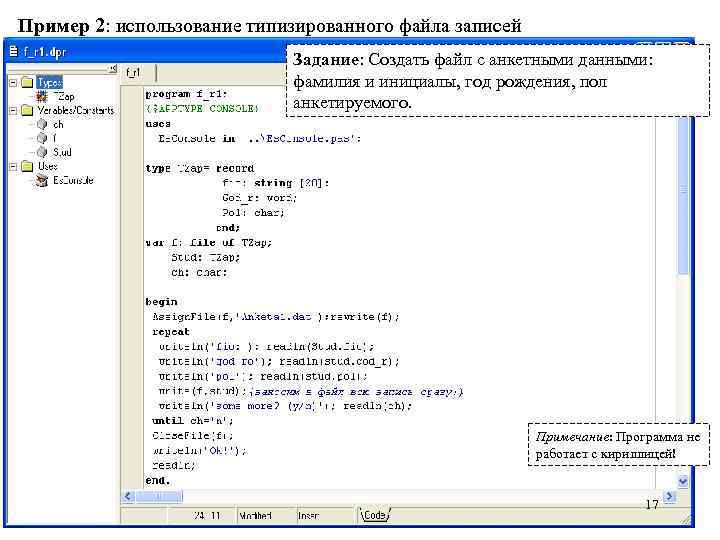Select the Uses tree label
This screenshot has height=540, width=720.
[48, 167]
